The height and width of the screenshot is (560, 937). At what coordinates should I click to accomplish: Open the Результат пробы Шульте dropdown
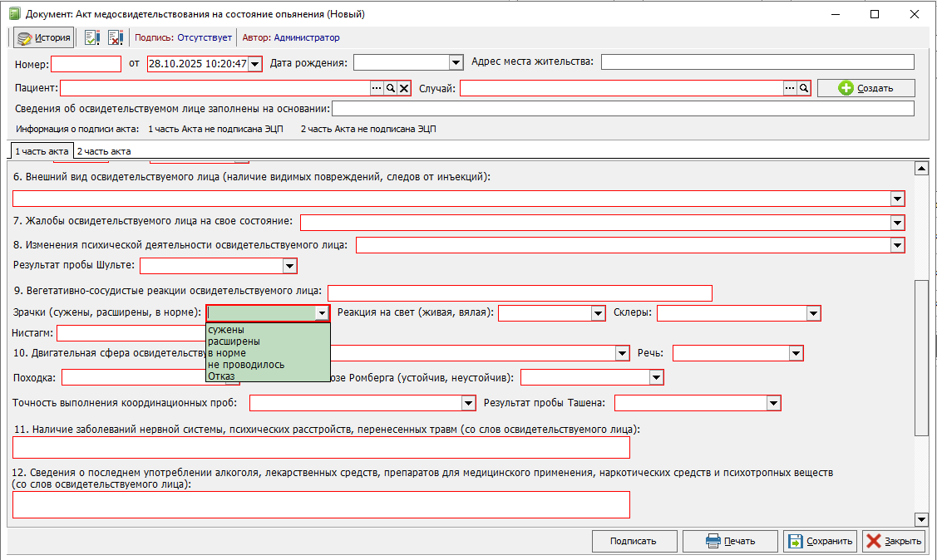click(289, 266)
